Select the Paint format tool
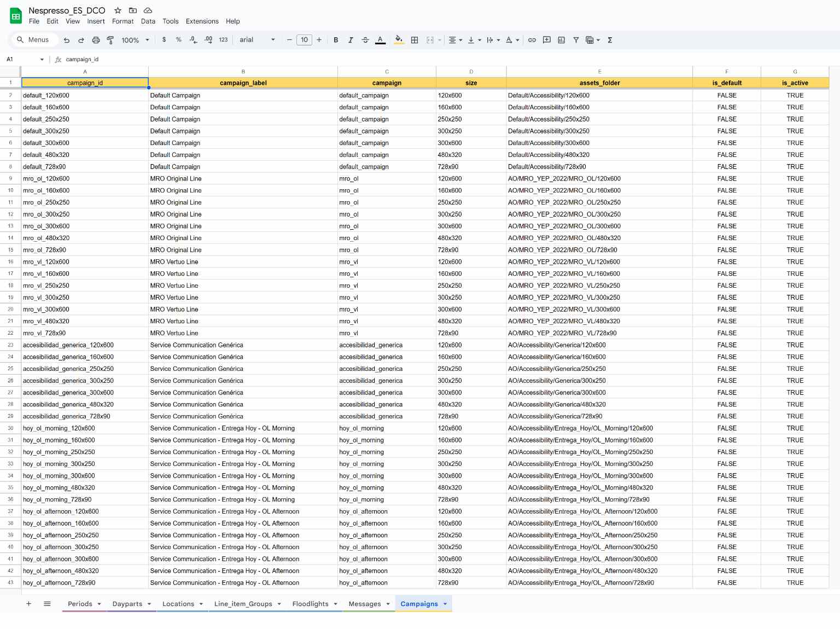Image resolution: width=840 pixels, height=629 pixels. [110, 40]
